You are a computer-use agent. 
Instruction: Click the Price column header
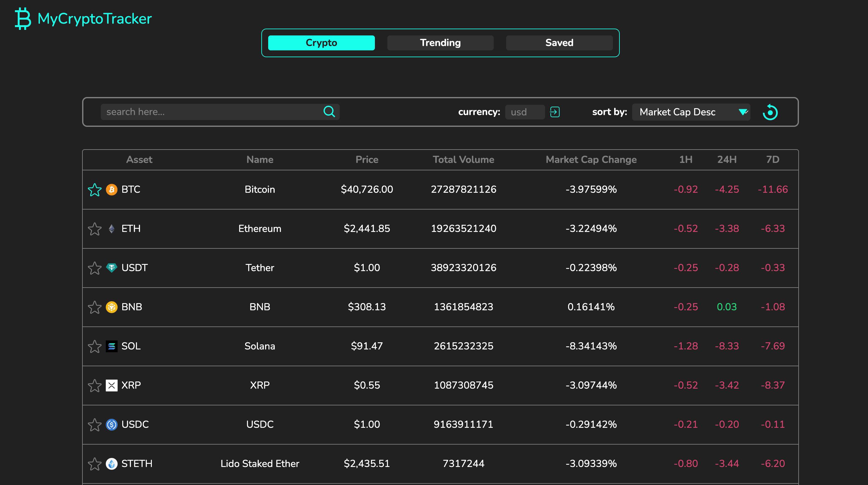tap(367, 160)
